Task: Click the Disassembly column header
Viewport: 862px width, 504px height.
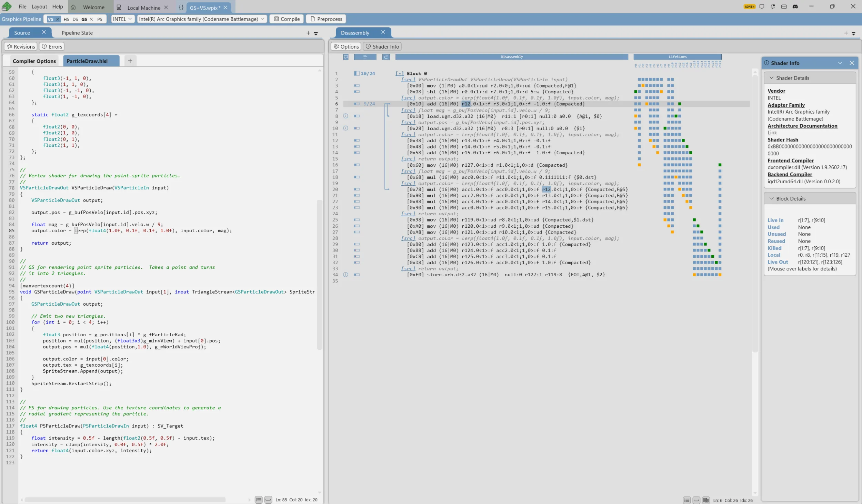Action: tap(512, 57)
